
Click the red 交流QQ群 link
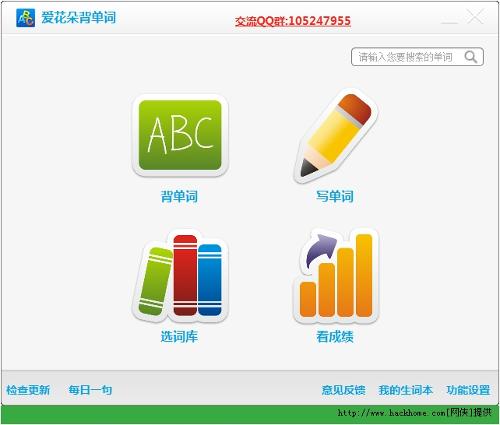293,21
